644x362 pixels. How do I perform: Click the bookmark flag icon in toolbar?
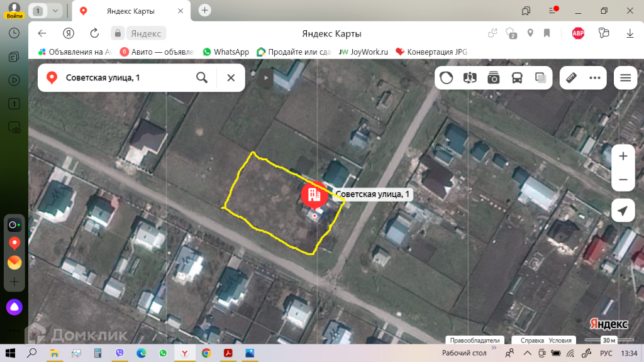[547, 33]
